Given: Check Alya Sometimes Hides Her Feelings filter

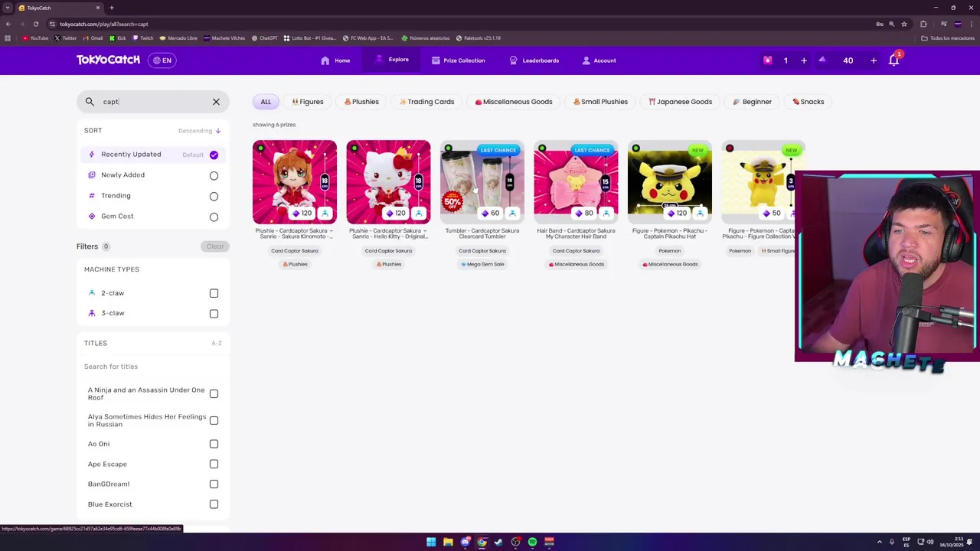Looking at the screenshot, I should coord(214,420).
